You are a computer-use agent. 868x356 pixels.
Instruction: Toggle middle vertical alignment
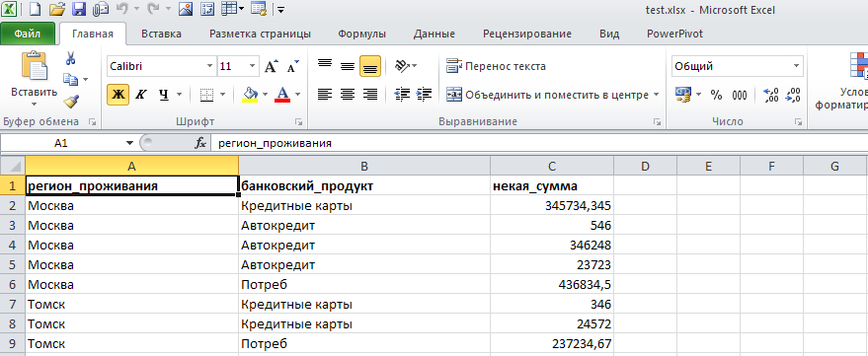347,66
